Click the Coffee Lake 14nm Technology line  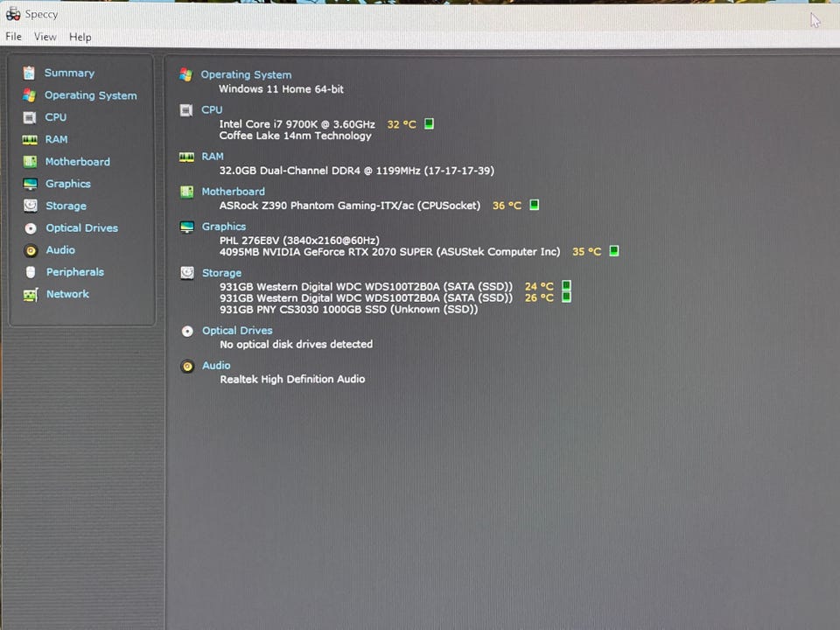pyautogui.click(x=295, y=136)
